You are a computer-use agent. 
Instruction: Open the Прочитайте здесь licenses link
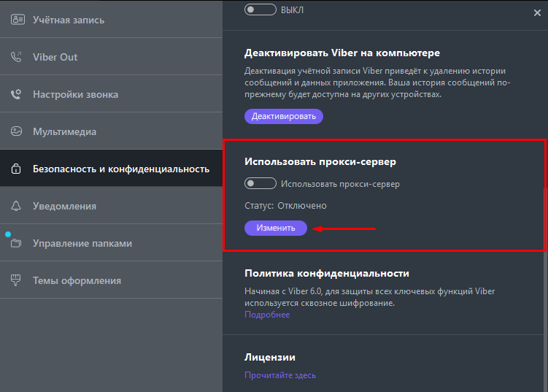tap(280, 375)
